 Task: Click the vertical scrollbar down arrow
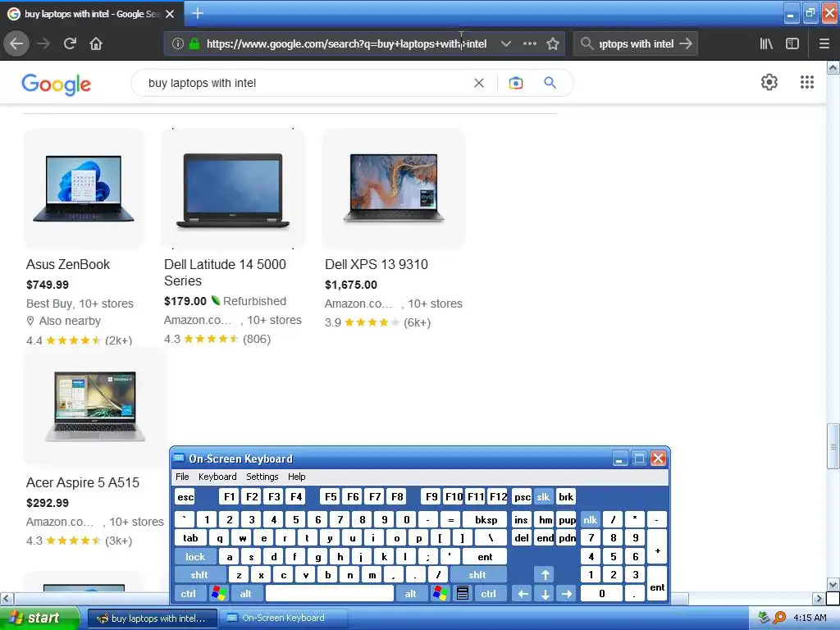pyautogui.click(x=833, y=584)
